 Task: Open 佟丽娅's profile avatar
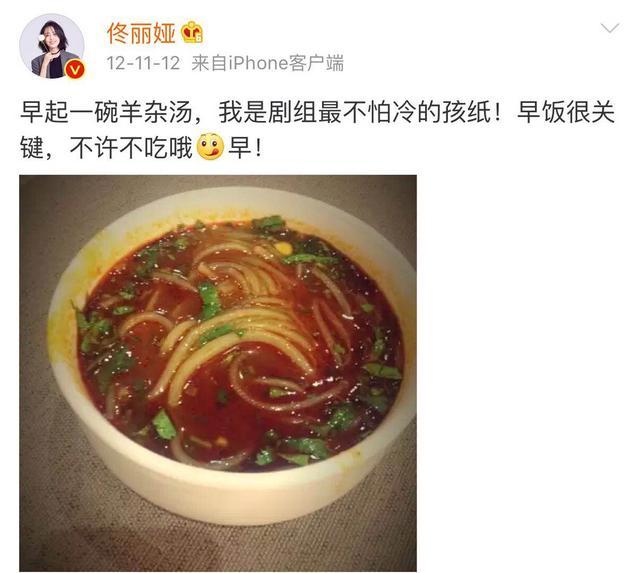[52, 46]
